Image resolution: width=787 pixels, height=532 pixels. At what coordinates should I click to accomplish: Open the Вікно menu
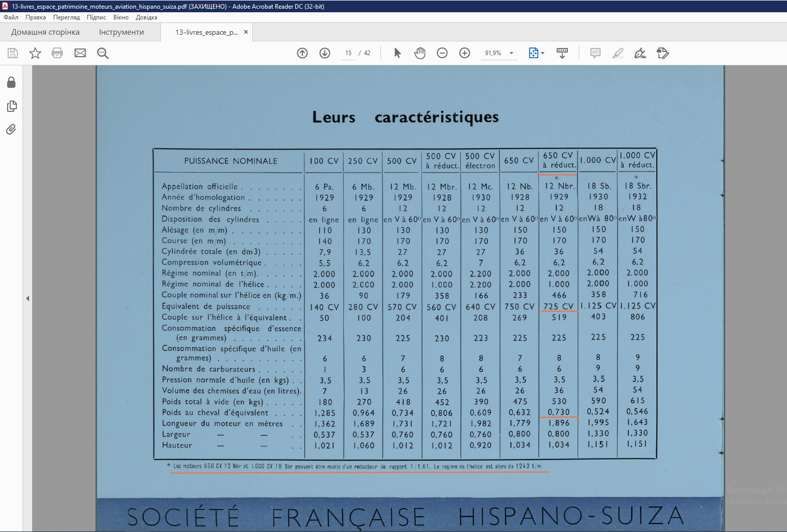pyautogui.click(x=121, y=17)
